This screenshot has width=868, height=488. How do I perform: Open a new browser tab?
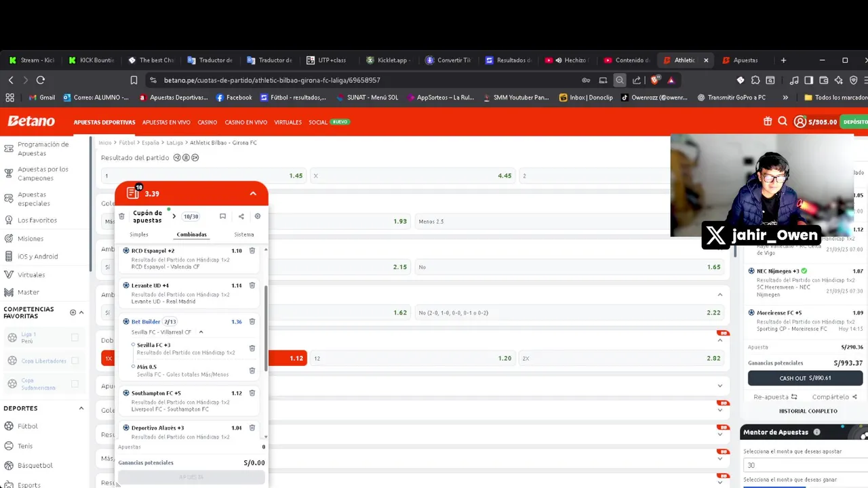point(783,60)
